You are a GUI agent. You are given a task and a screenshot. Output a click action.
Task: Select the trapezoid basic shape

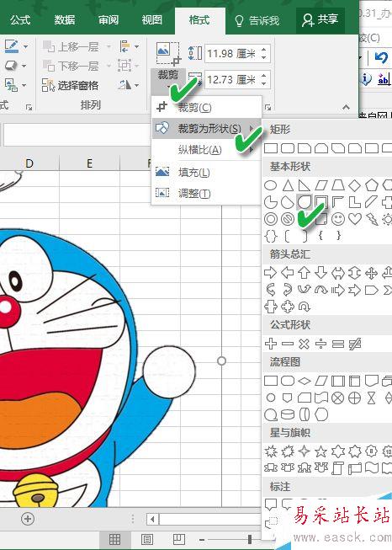(x=337, y=184)
